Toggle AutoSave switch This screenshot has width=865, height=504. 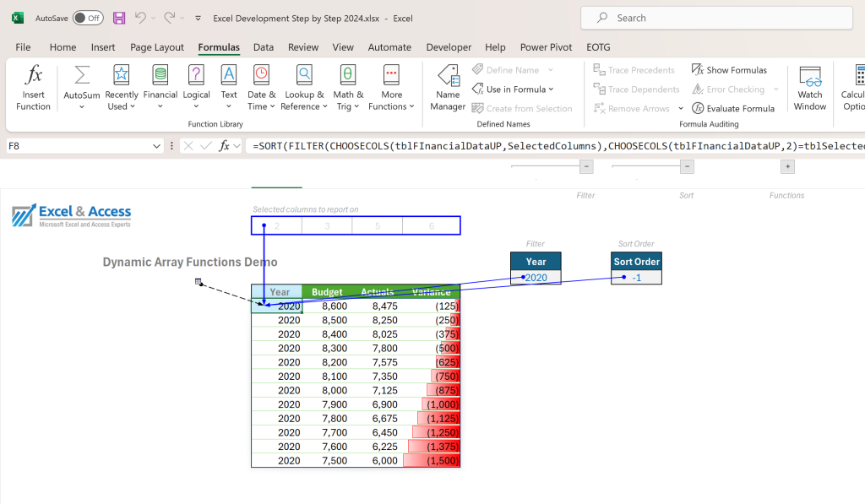coord(88,19)
